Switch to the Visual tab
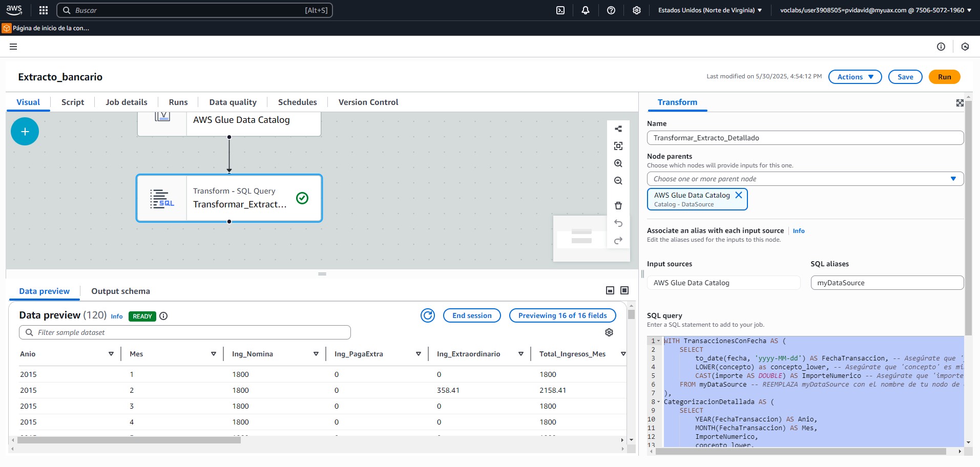This screenshot has width=980, height=467. pos(28,102)
